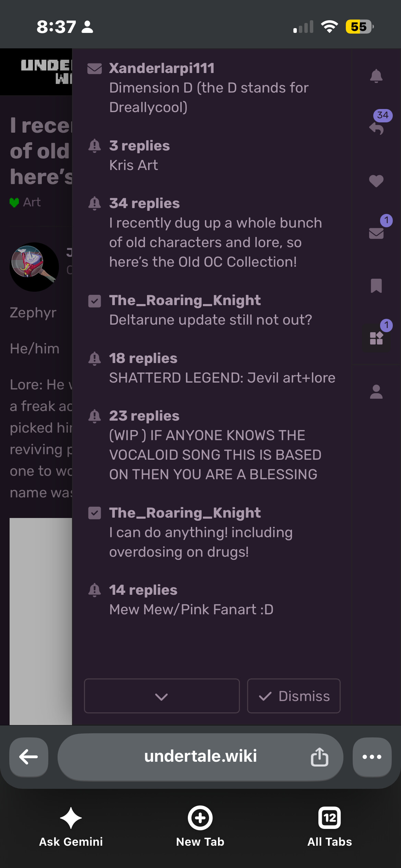Viewport: 401px width, 868px height.
Task: Tap the poster's profile avatar
Action: pos(34,267)
